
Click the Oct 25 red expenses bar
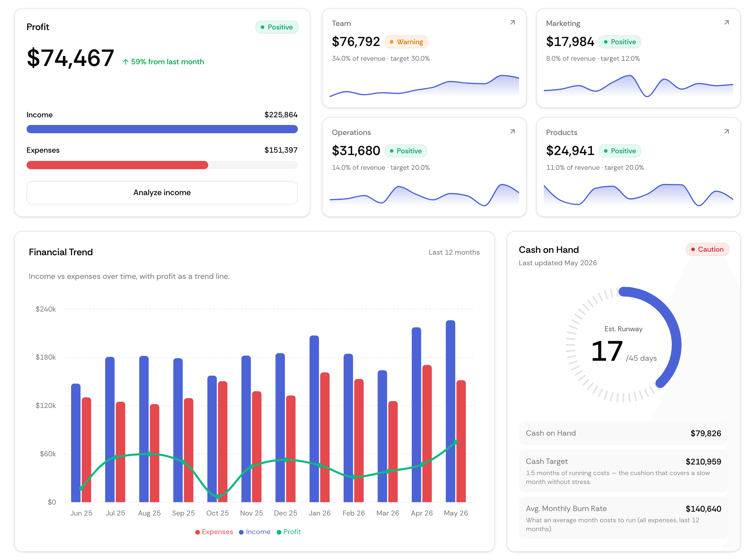click(222, 442)
